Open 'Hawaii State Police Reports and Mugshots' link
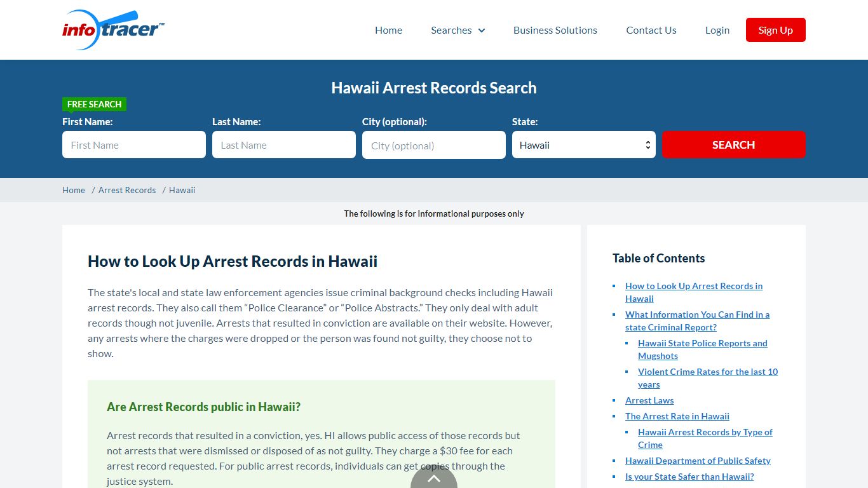Viewport: 868px width, 488px height. (703, 349)
